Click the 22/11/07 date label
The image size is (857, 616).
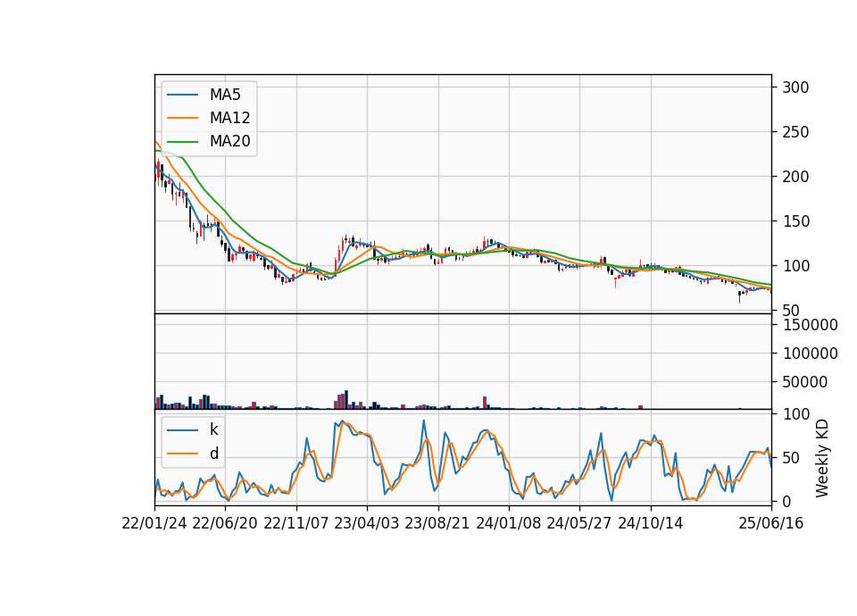296,524
